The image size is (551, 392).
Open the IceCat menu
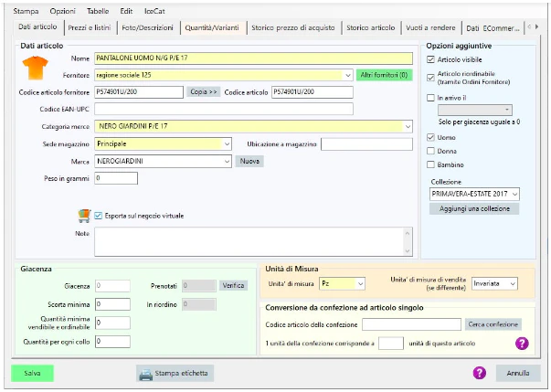[x=154, y=11]
